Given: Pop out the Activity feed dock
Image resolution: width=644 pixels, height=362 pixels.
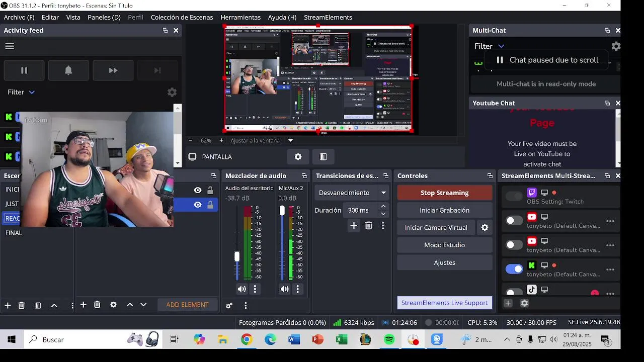Looking at the screenshot, I should (x=165, y=31).
